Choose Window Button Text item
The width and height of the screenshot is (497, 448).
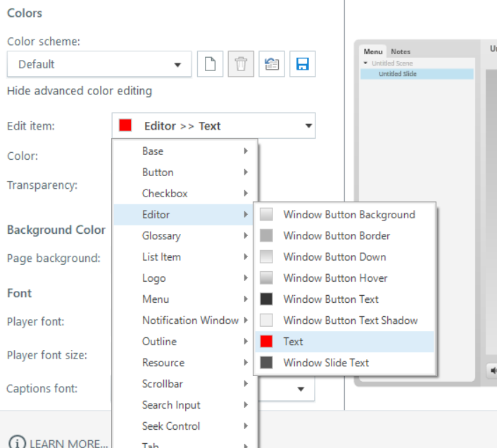point(344,299)
